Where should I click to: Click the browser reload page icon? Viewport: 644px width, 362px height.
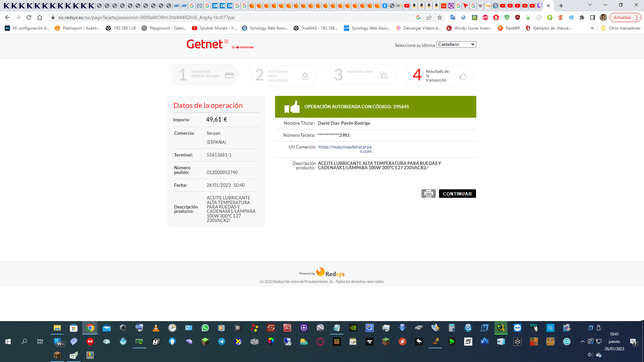coord(29,17)
